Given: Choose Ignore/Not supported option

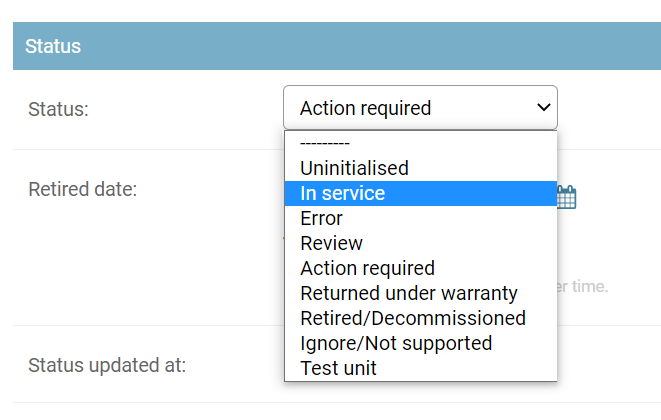Looking at the screenshot, I should pos(396,343).
